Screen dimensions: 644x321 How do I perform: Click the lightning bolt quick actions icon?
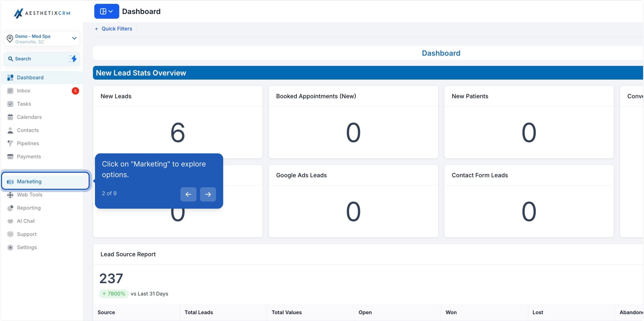point(73,59)
